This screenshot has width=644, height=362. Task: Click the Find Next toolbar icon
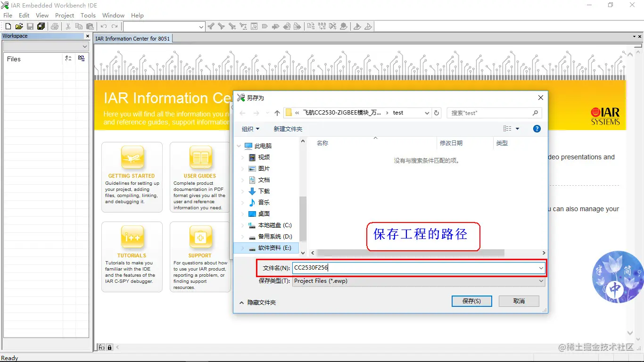pos(221,26)
